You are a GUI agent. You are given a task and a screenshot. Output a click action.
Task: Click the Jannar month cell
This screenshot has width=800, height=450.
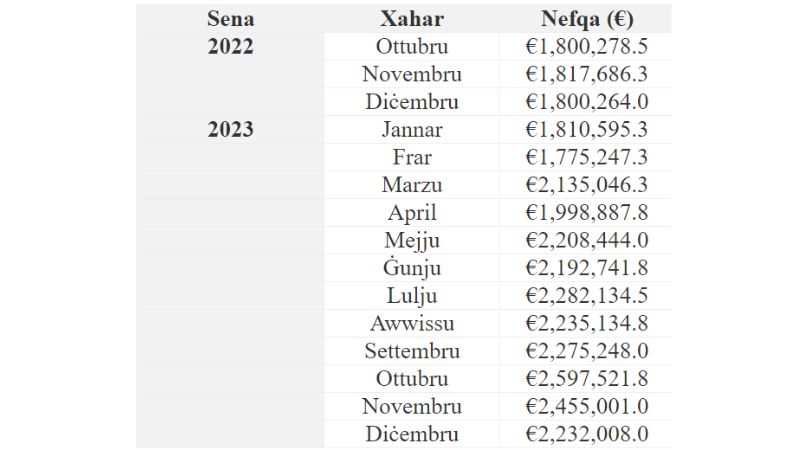pyautogui.click(x=412, y=130)
